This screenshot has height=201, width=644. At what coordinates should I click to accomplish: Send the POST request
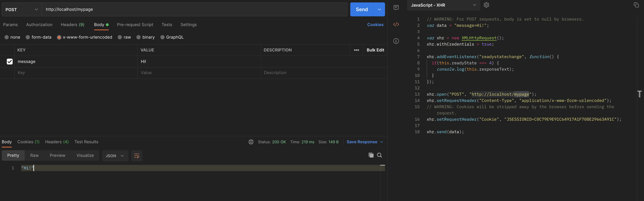pyautogui.click(x=361, y=9)
